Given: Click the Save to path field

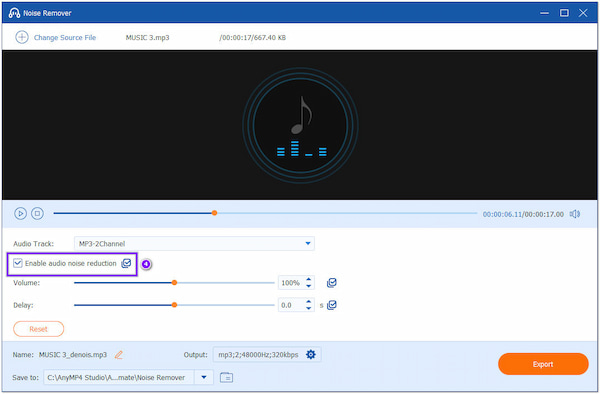Looking at the screenshot, I should (x=119, y=378).
